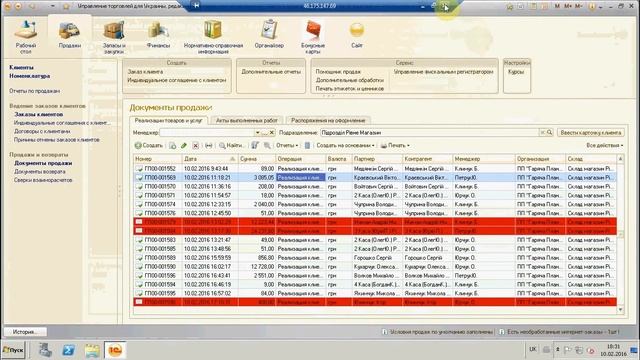640x360 pixels.
Task: Click the История button
Action: coord(25,332)
